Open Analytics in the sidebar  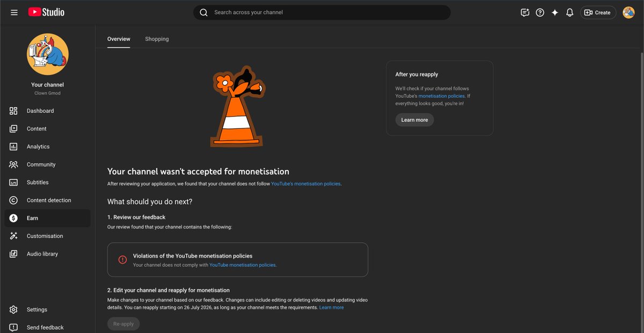click(47, 147)
